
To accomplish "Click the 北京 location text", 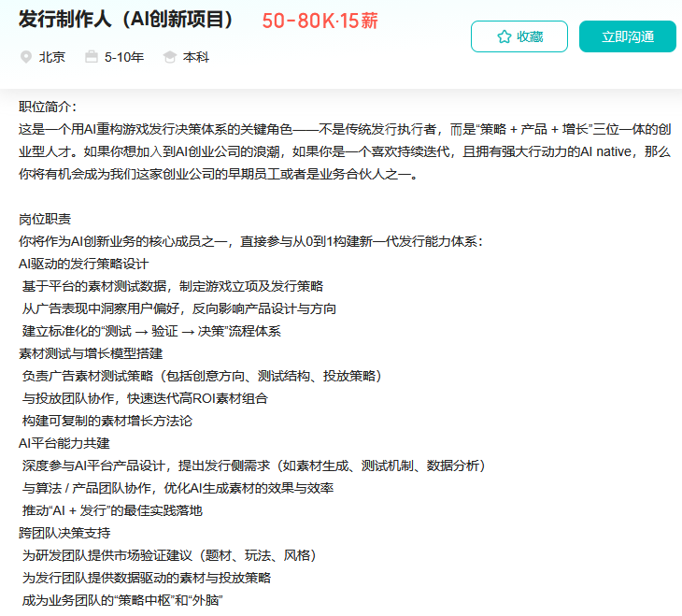I will click(x=52, y=57).
